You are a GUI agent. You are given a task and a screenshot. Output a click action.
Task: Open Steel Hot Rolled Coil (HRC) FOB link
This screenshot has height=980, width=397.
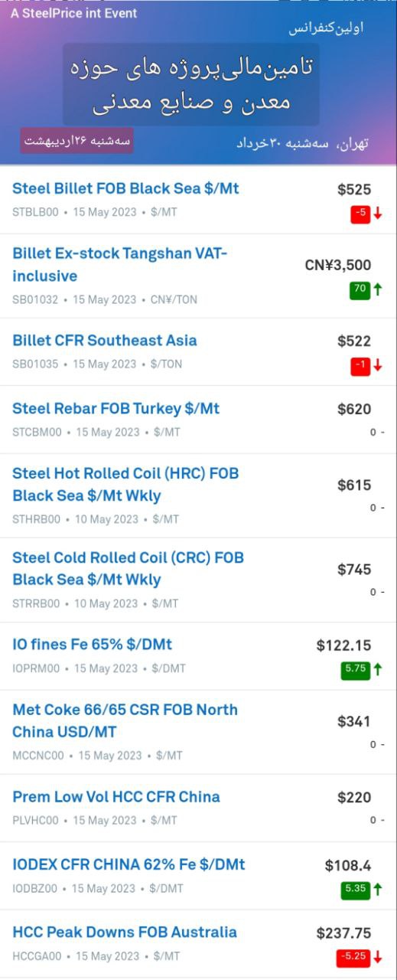pos(125,485)
